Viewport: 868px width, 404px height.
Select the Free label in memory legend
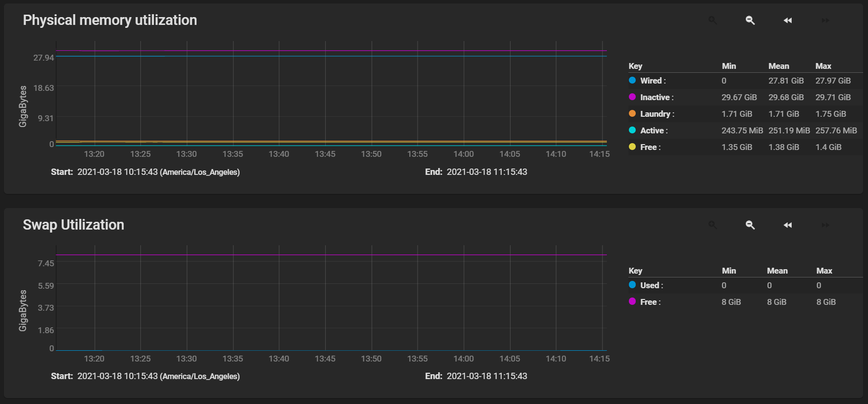650,147
